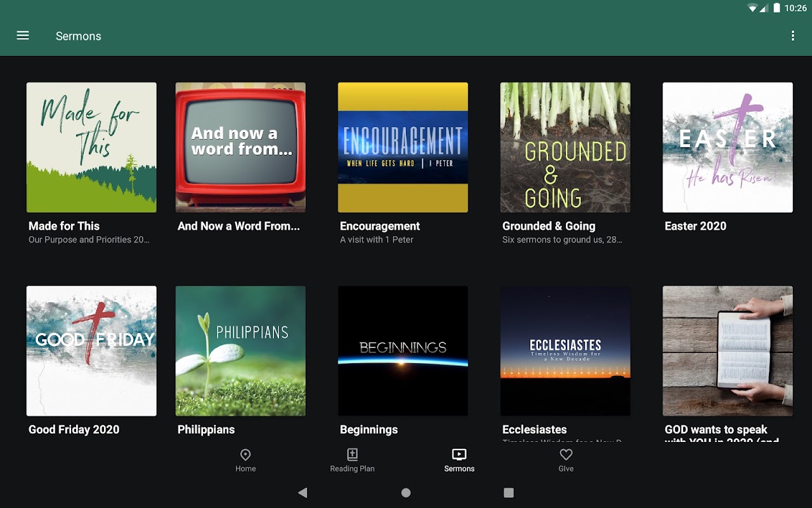Tap the Sermons video icon
Image resolution: width=812 pixels, height=508 pixels.
(459, 455)
